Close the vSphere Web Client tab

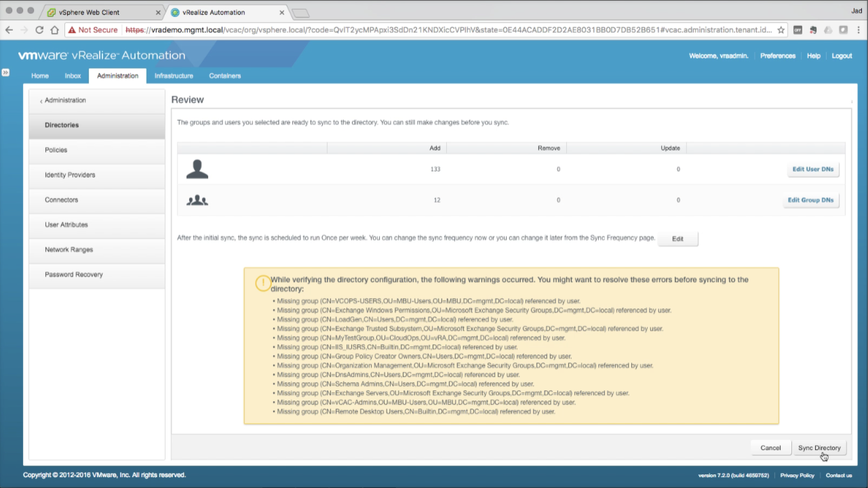click(x=158, y=12)
